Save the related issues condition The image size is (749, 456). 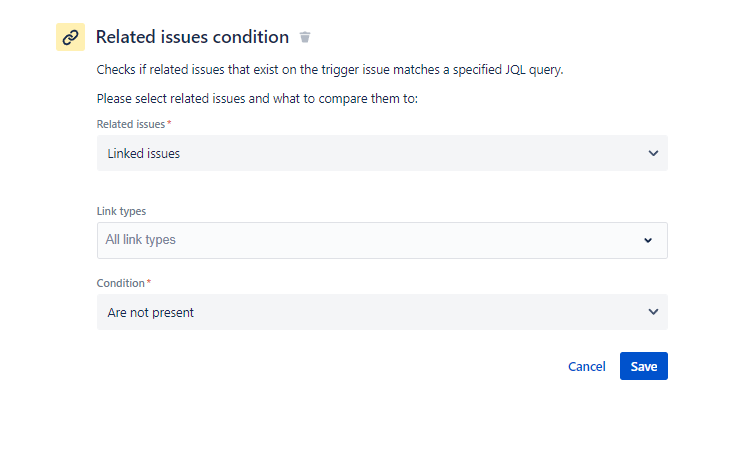[x=643, y=366]
